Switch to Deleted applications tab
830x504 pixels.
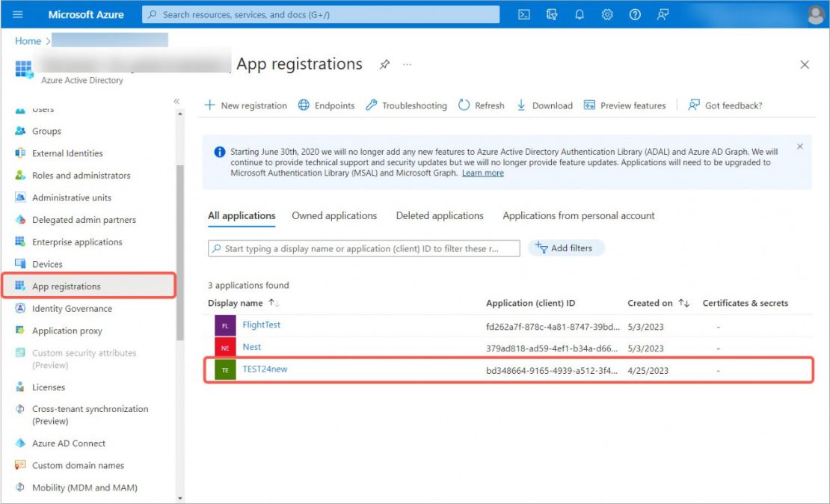point(440,216)
